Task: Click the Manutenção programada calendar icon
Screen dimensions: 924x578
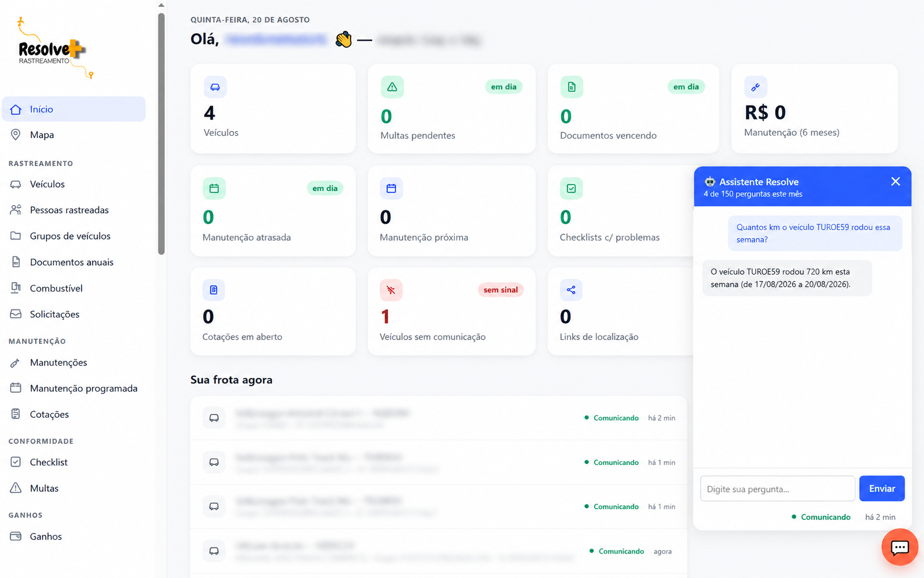Action: point(16,388)
